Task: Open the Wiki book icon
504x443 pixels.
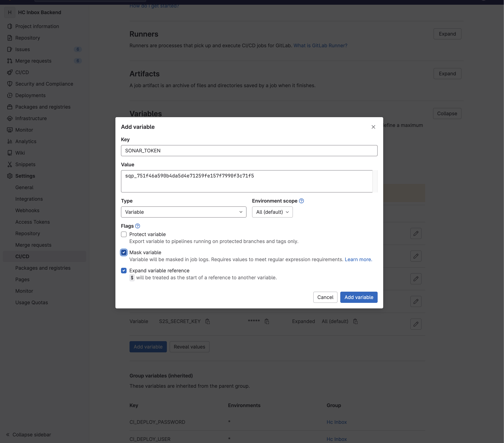Action: [10, 153]
